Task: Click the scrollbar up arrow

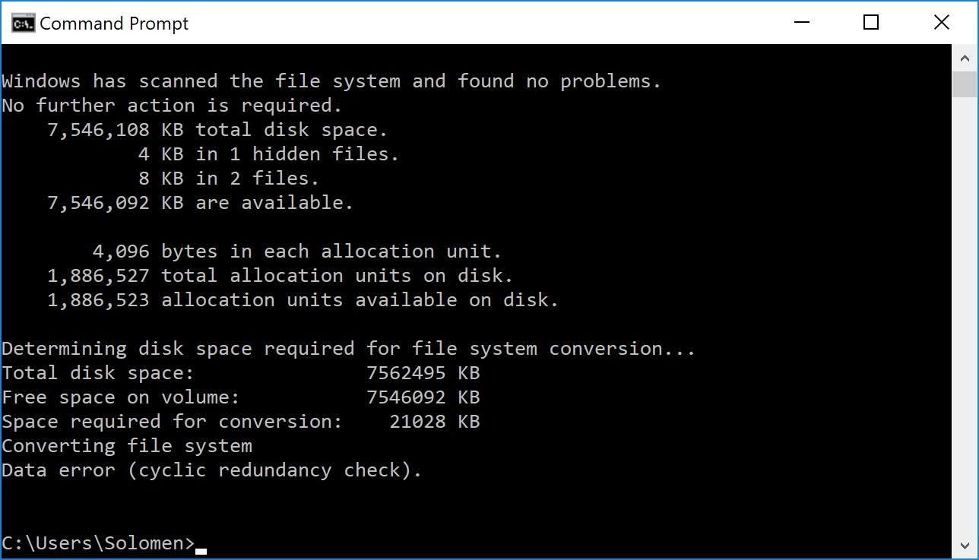Action: click(x=965, y=58)
